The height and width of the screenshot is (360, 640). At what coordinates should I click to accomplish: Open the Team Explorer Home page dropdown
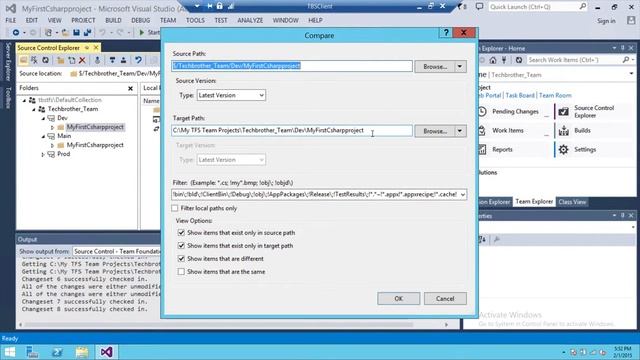pos(631,74)
